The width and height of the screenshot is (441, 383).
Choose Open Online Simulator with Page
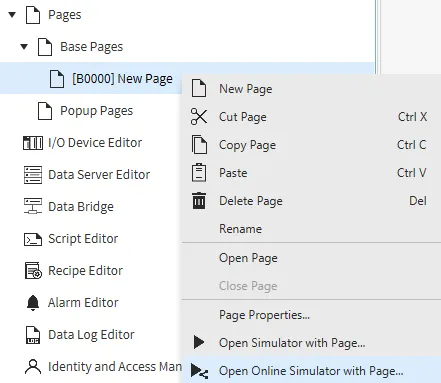click(x=311, y=371)
